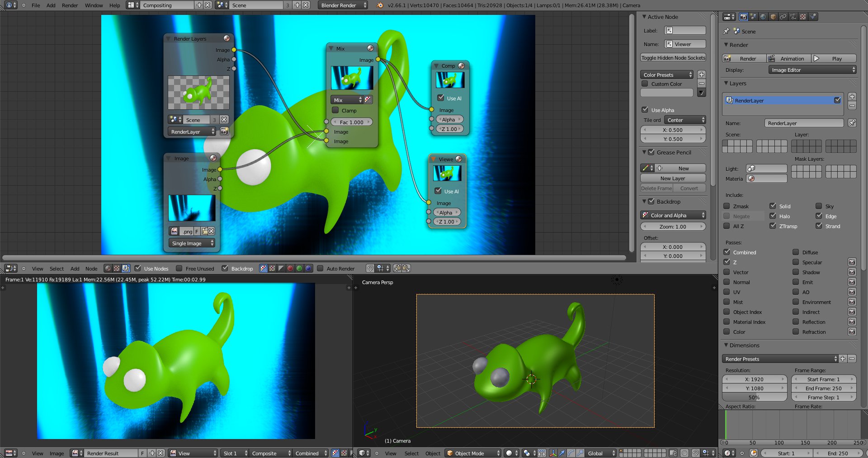Click the Blender logo icon in top bar
Image resolution: width=868 pixels, height=458 pixels.
click(380, 5)
